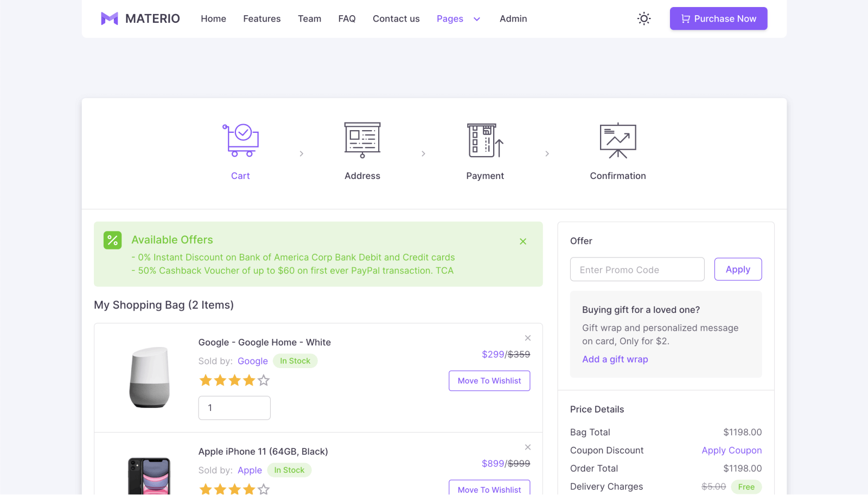
Task: Click the Google Home In Stock badge
Action: [x=295, y=361]
